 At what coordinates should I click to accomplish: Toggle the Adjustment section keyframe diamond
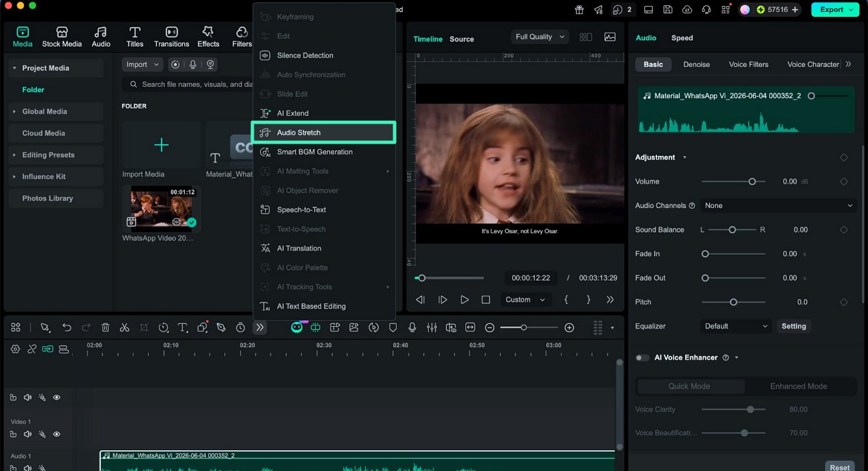(844, 158)
